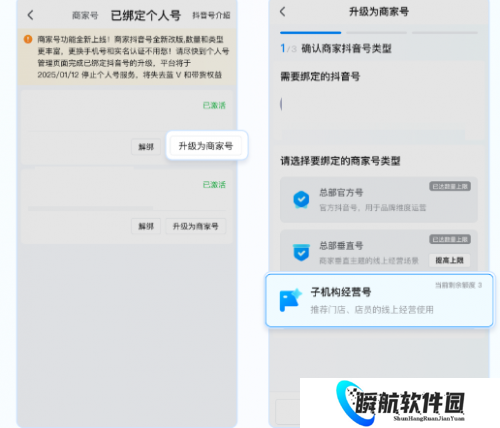This screenshot has width=500, height=428.
Task: Click the 提高上限 button
Action: tap(449, 260)
